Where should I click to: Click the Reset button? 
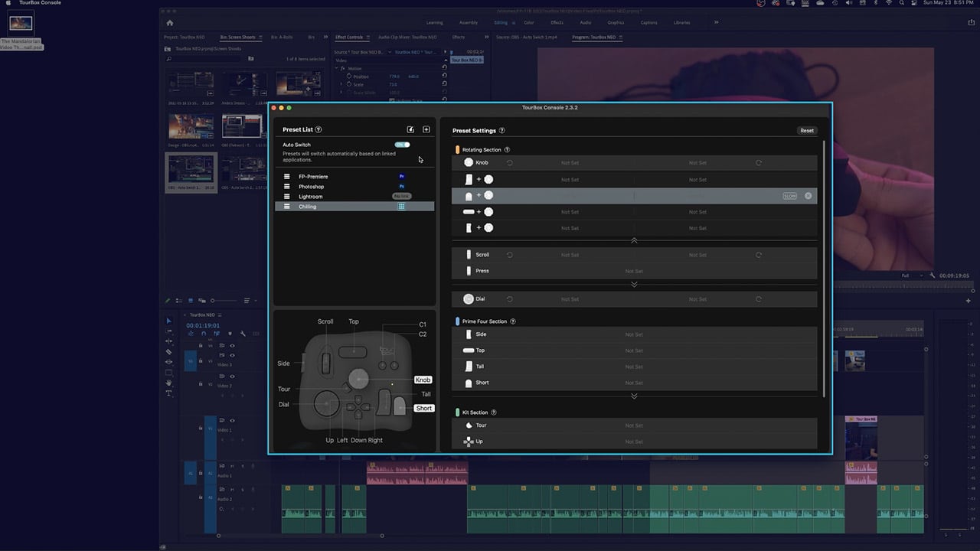[x=807, y=131]
